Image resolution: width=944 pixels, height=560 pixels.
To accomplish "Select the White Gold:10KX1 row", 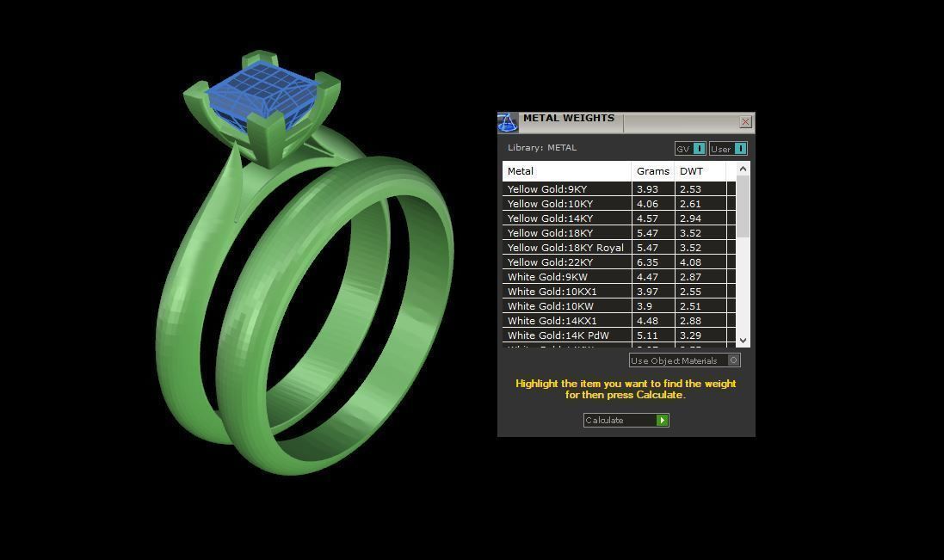I will click(x=619, y=291).
